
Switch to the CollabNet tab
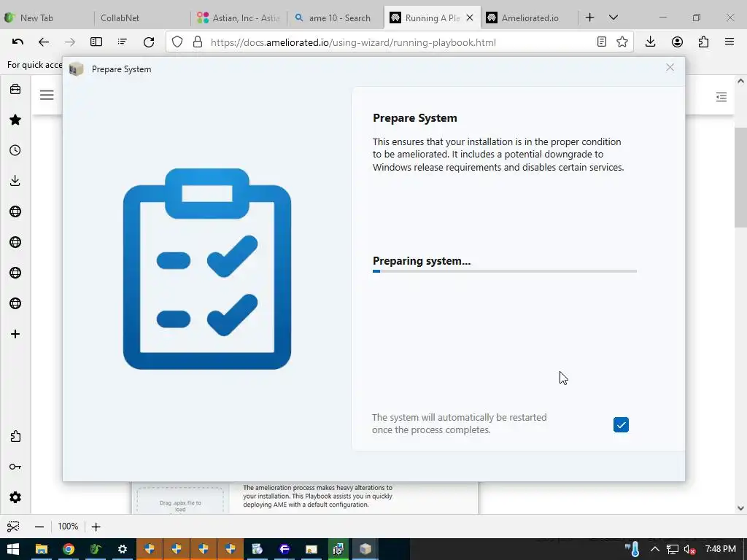point(142,18)
